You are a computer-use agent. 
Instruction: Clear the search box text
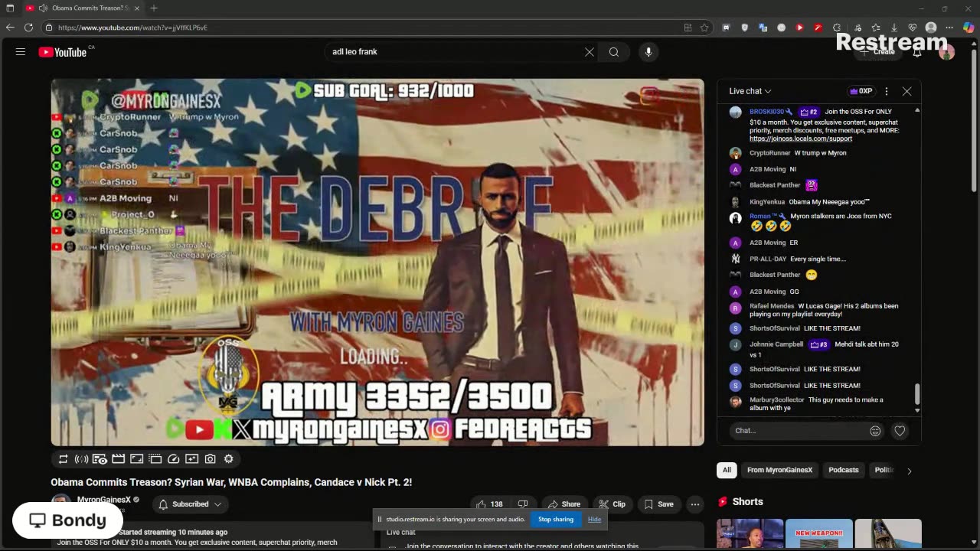pyautogui.click(x=589, y=52)
